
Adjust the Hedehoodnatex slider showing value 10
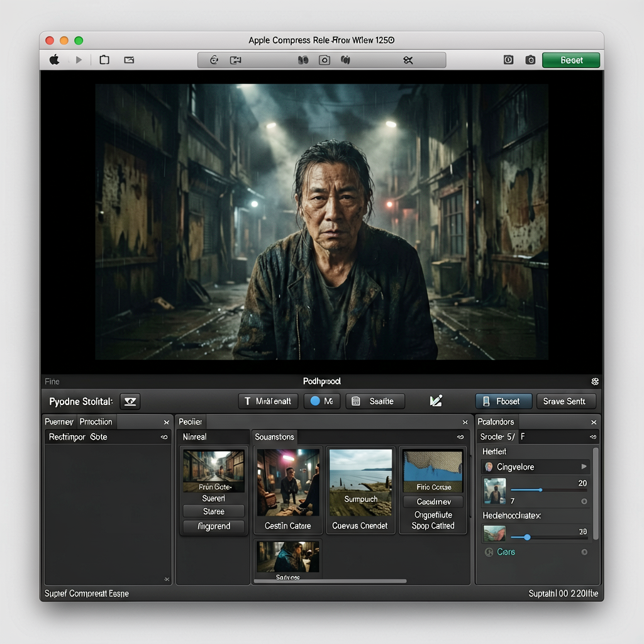[528, 537]
